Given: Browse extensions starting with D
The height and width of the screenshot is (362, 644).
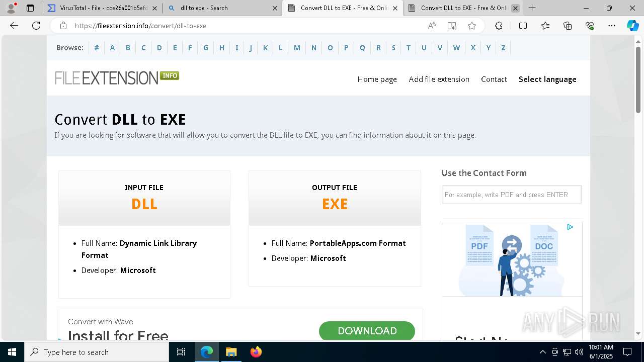Looking at the screenshot, I should coord(159,48).
